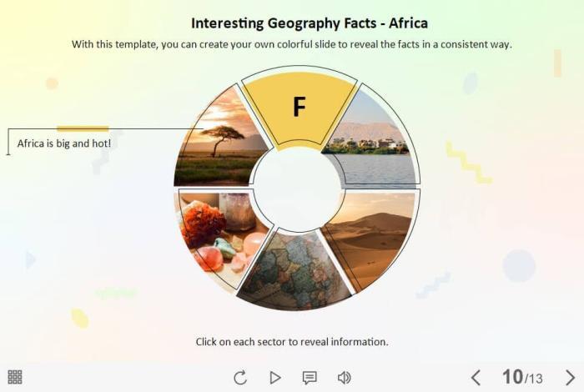Mute the audio speaker icon

click(344, 378)
